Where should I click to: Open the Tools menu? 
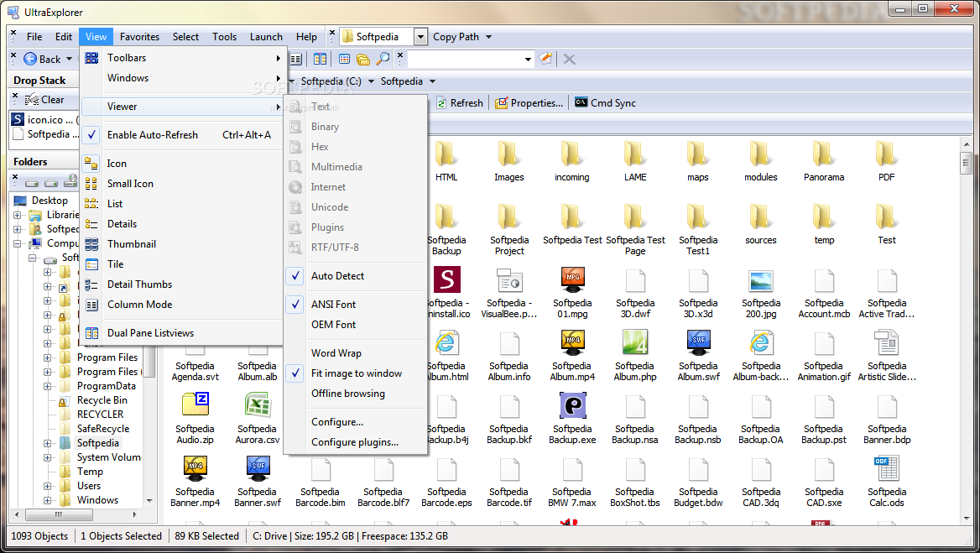[x=224, y=37]
